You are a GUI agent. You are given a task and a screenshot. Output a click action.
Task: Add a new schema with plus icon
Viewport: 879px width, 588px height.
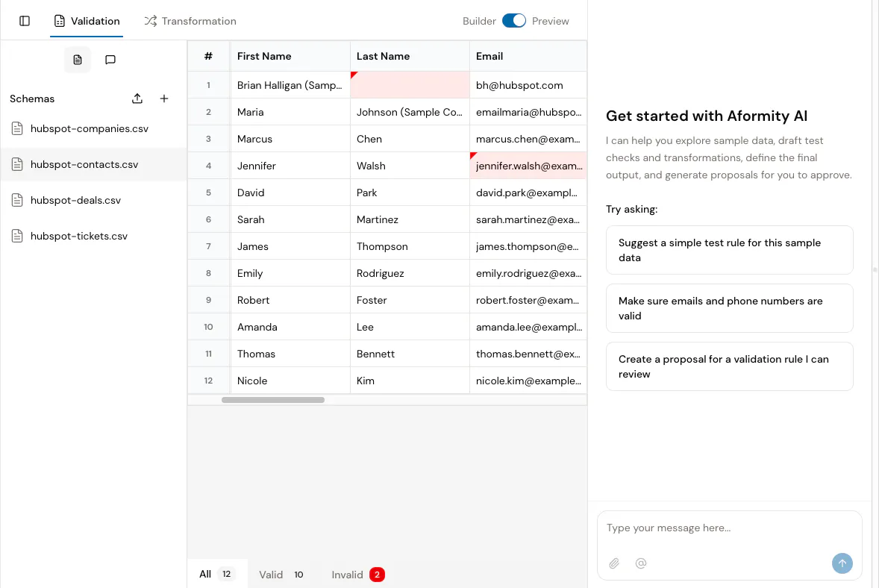pos(164,98)
